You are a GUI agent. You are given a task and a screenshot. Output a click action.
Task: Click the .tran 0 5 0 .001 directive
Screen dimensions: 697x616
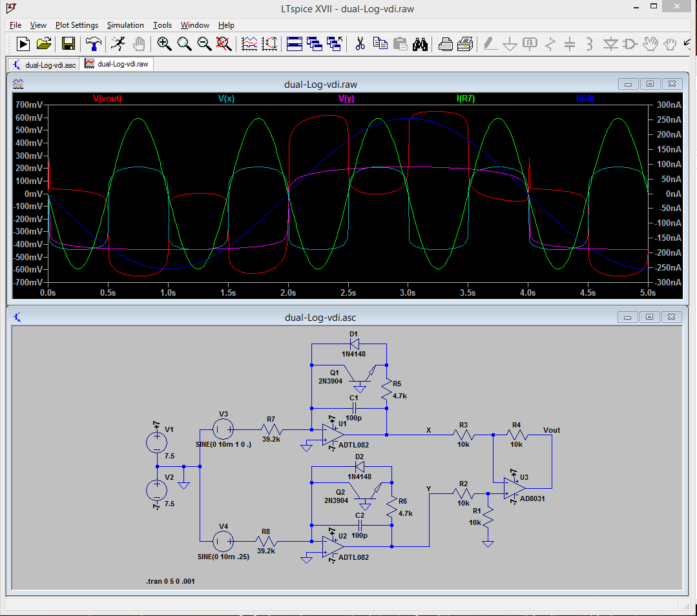[171, 581]
